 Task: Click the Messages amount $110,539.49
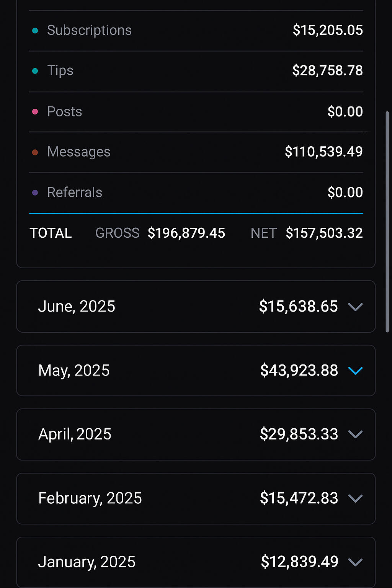point(323,152)
